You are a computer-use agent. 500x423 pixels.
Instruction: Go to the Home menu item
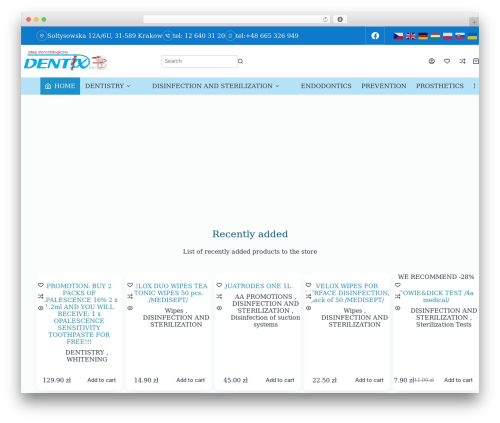(60, 86)
